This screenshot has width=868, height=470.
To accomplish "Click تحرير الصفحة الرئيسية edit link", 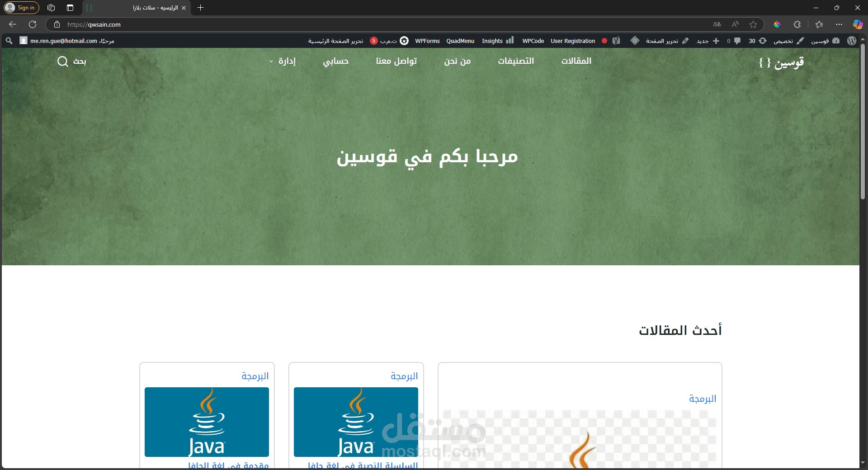I will point(335,41).
